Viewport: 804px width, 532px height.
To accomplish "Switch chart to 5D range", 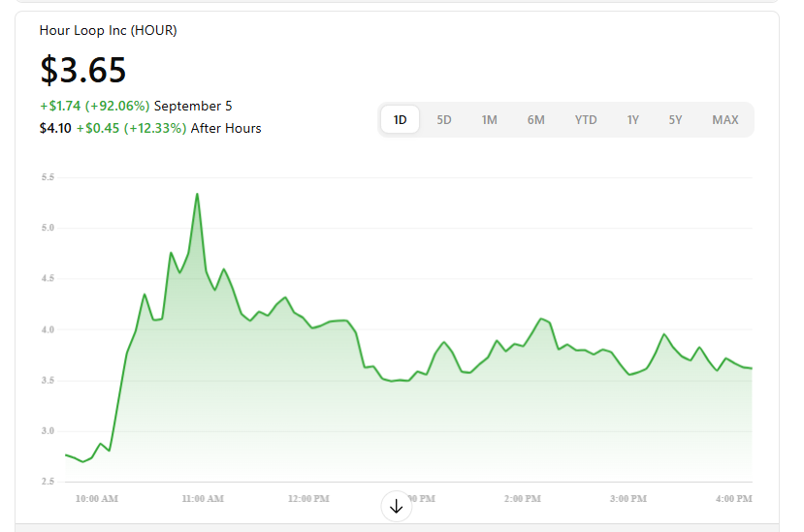I will coord(444,120).
